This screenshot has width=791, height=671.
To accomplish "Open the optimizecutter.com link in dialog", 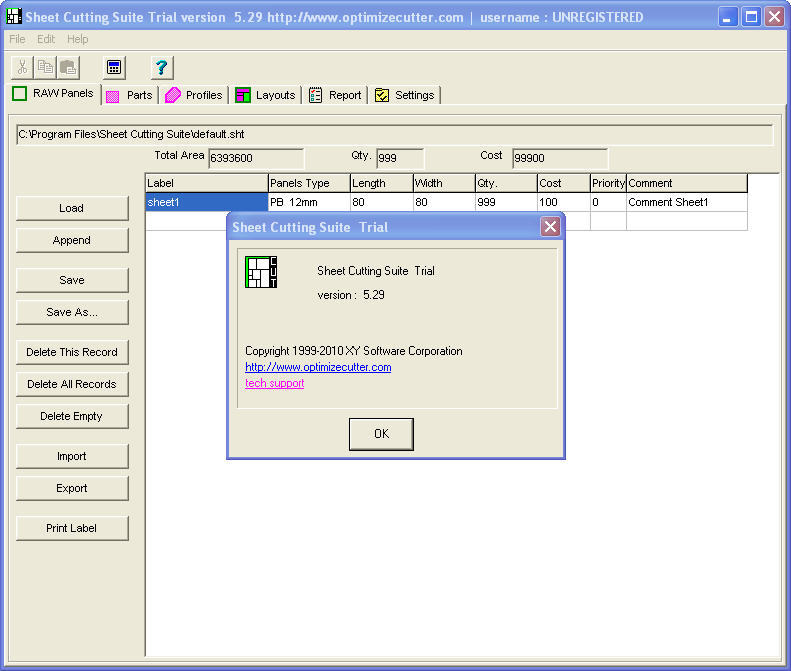I will click(318, 367).
